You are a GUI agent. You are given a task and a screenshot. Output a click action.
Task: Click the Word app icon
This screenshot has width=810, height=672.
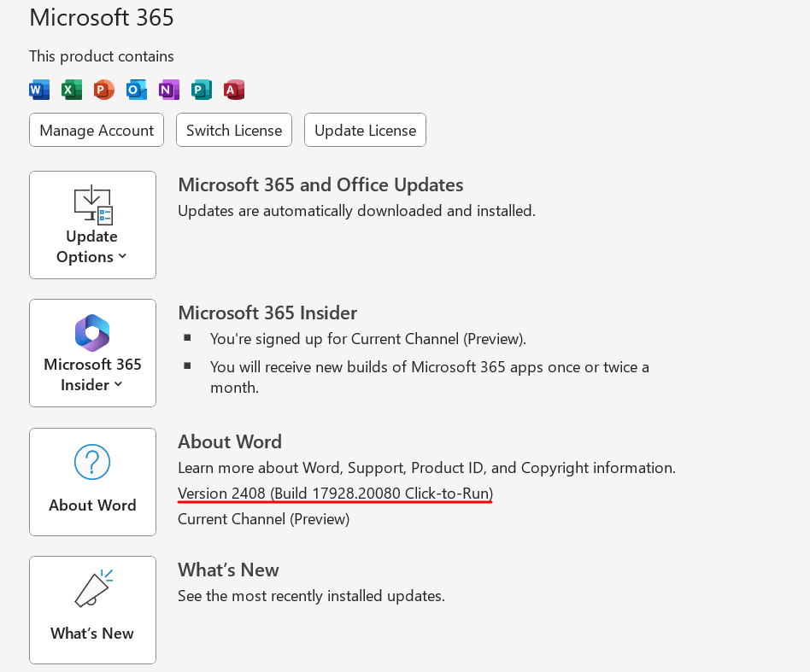coord(39,90)
